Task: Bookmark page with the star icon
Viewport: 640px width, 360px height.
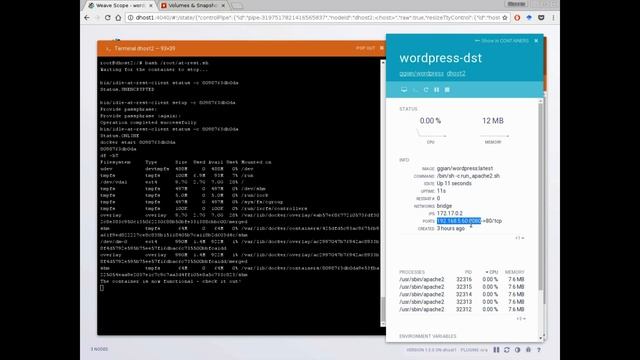Action: 505,18
